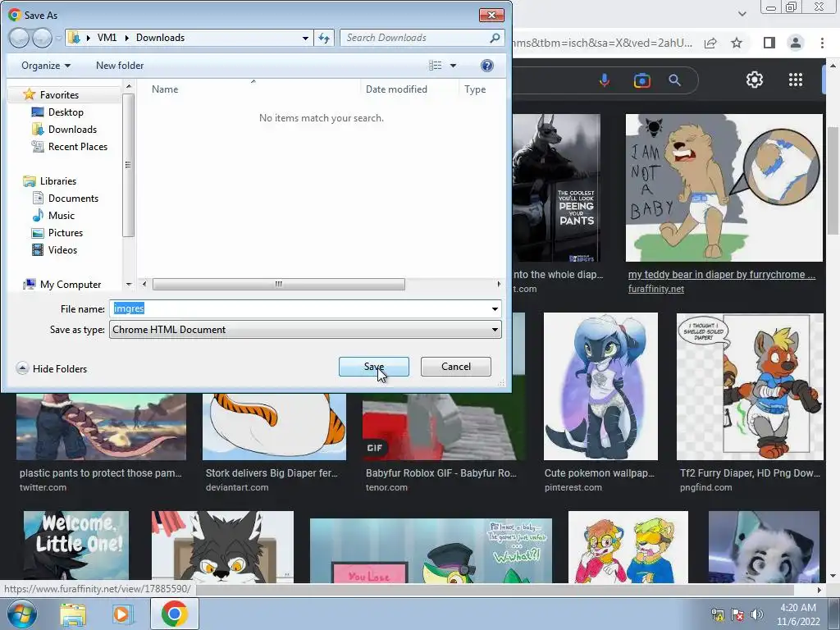
Task: Open the Help button in dialog toolbar
Action: [x=487, y=66]
